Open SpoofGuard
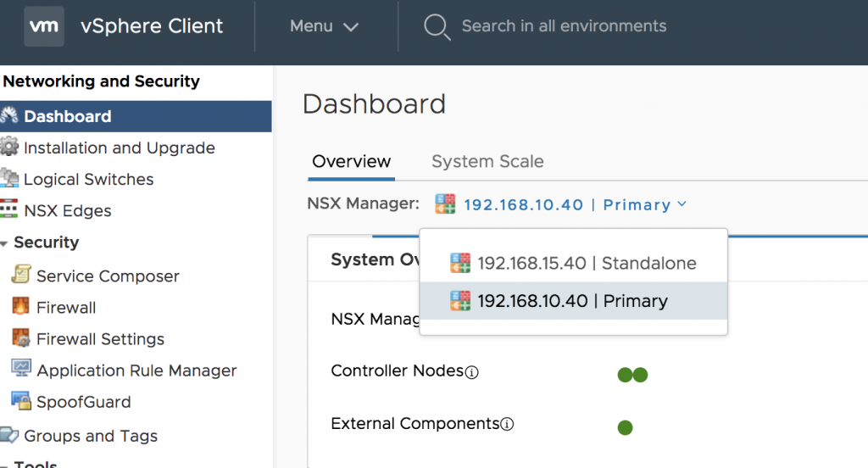This screenshot has height=468, width=868. (x=84, y=402)
